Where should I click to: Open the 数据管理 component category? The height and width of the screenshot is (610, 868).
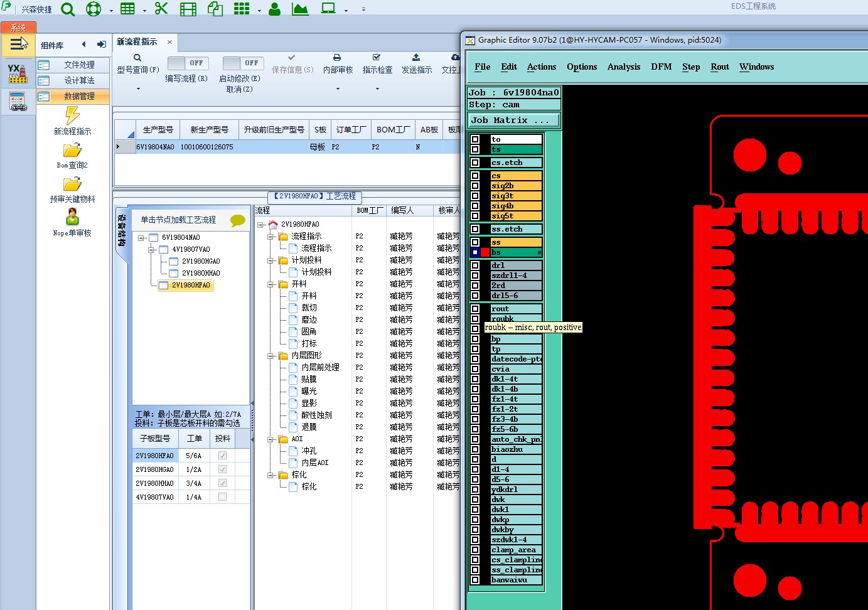73,96
